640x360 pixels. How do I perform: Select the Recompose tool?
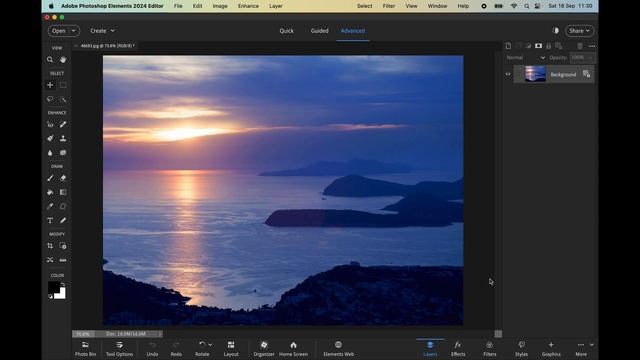(x=63, y=246)
